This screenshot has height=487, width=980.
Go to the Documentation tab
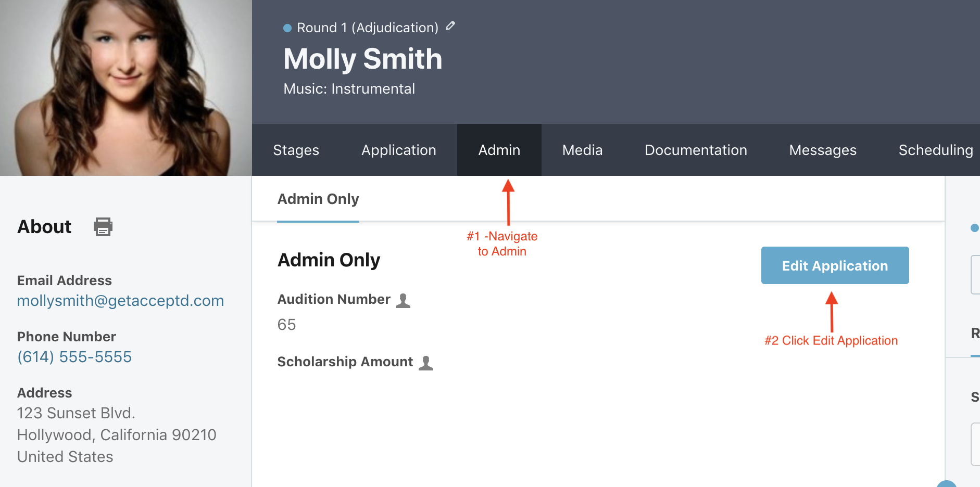(696, 150)
